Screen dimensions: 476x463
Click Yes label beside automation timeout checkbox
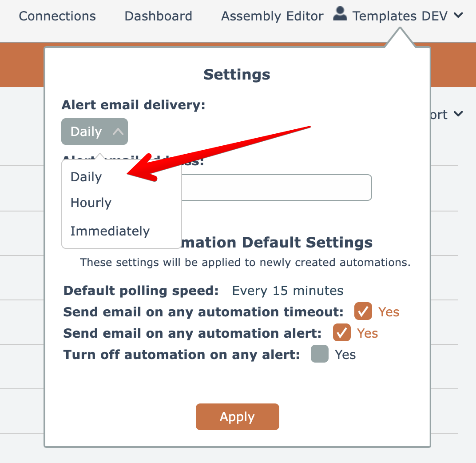click(389, 312)
